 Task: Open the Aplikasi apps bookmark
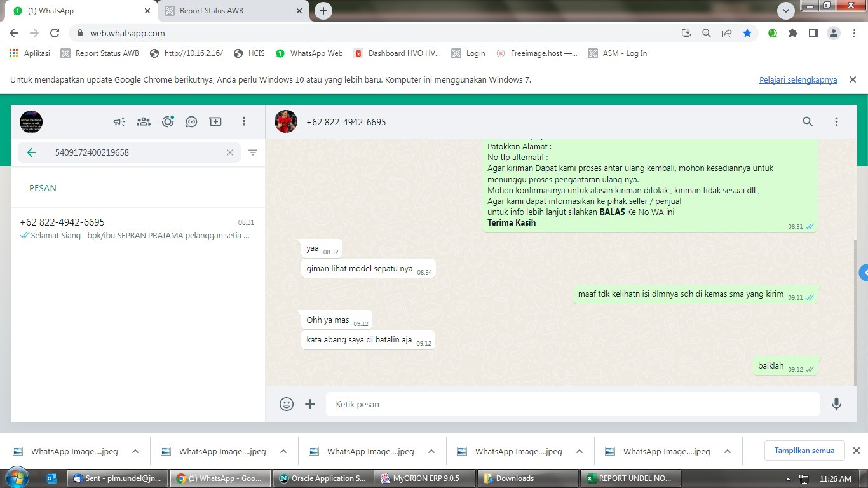(x=30, y=53)
